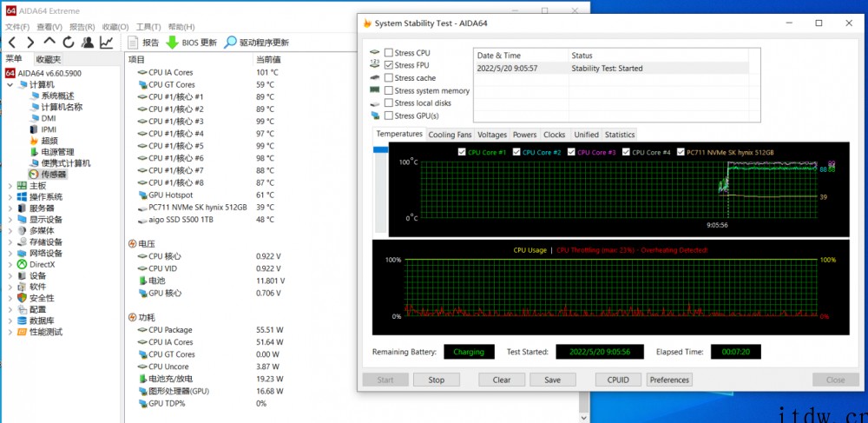The width and height of the screenshot is (868, 423).
Task: Switch to the Voltages tab
Action: 492,135
